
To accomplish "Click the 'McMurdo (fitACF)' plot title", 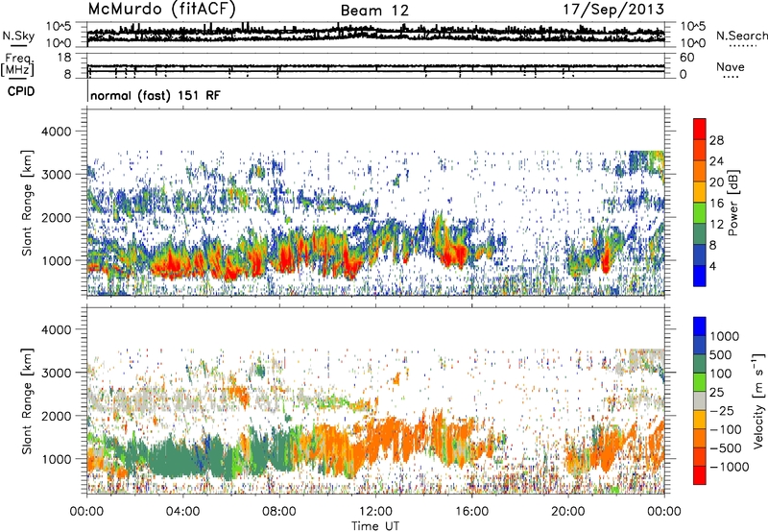I will click(161, 10).
